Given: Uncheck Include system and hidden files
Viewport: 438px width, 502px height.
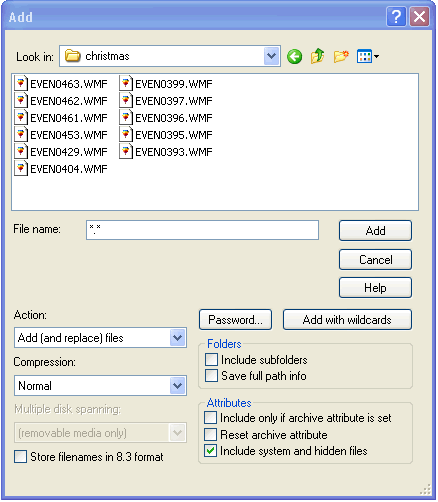Looking at the screenshot, I should 211,451.
